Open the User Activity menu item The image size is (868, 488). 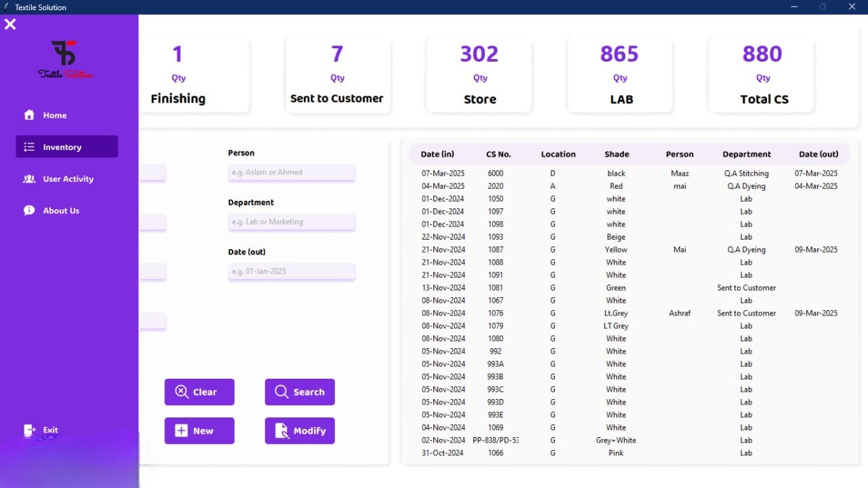click(x=68, y=179)
